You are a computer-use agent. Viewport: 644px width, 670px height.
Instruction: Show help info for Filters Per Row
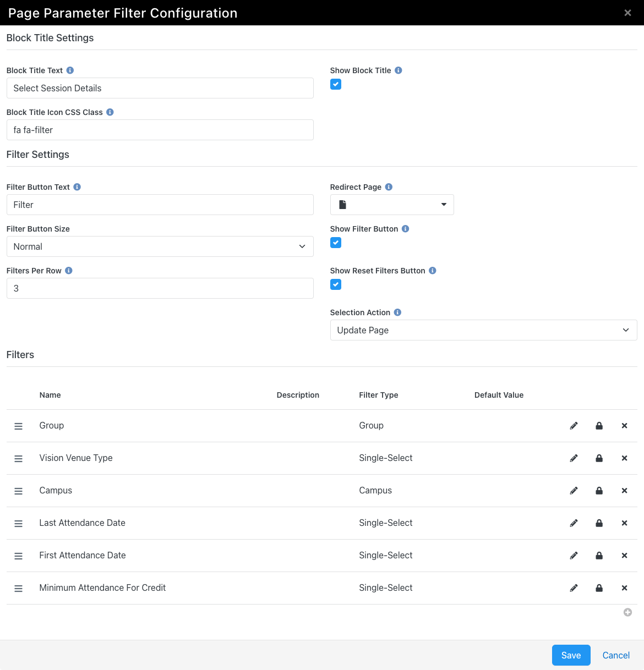coord(69,271)
